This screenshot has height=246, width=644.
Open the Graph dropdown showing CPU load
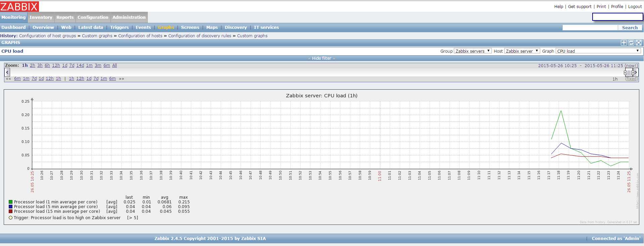598,51
